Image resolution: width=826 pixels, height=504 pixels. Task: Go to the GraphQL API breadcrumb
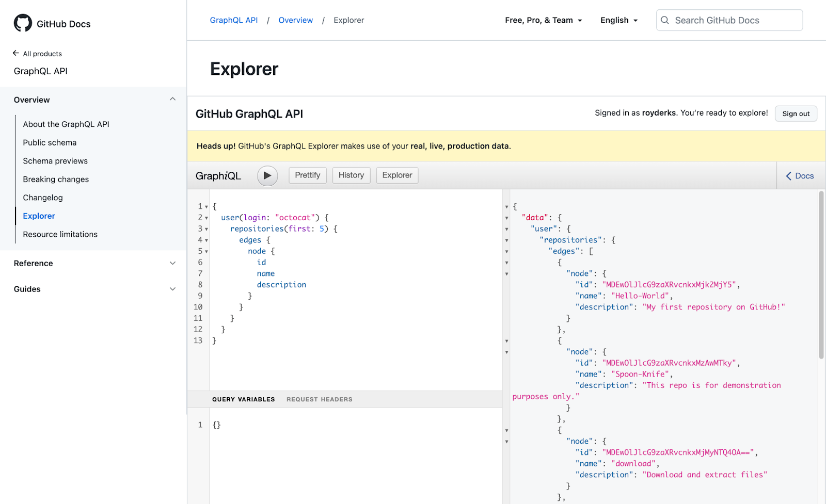[234, 20]
